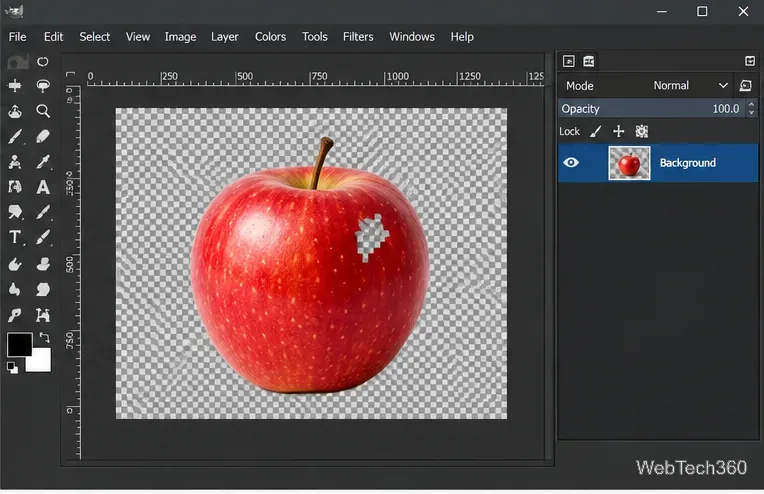The width and height of the screenshot is (764, 494).
Task: Open the black foreground color swatch
Action: coord(19,344)
